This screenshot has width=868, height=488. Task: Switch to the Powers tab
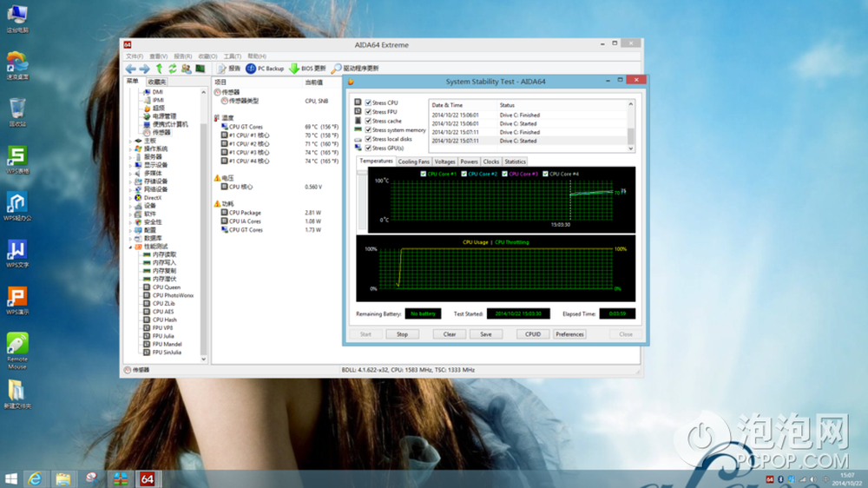point(469,162)
